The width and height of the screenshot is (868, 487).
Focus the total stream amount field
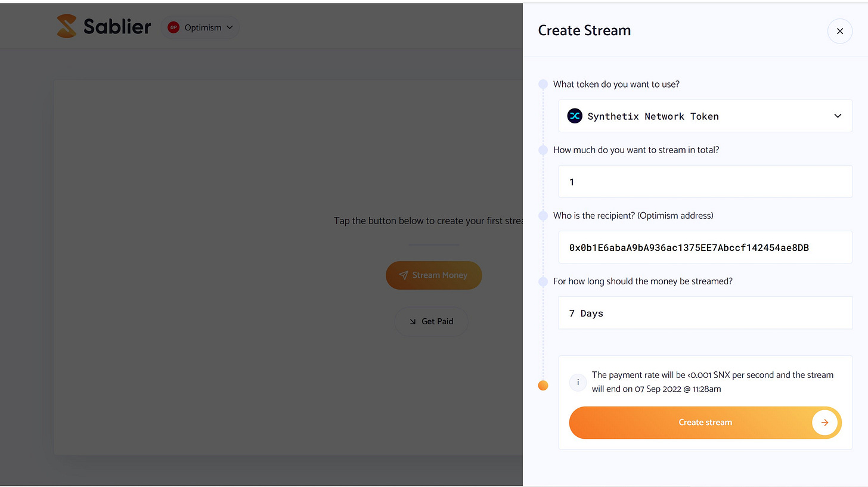pos(705,182)
